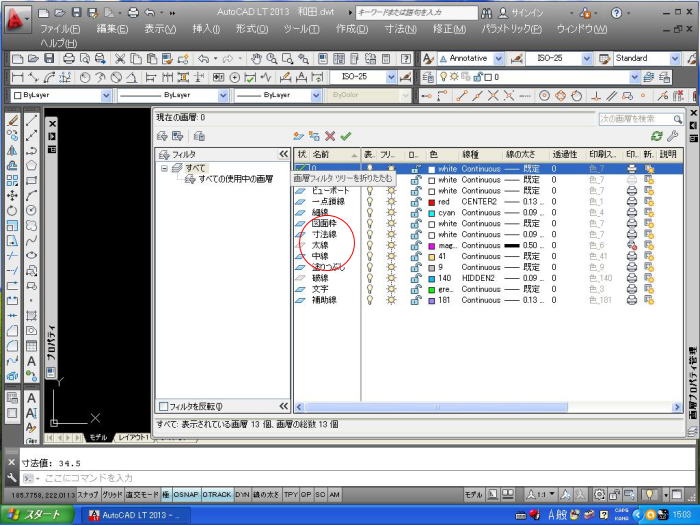Open the ファイル(F) menu

[x=60, y=29]
